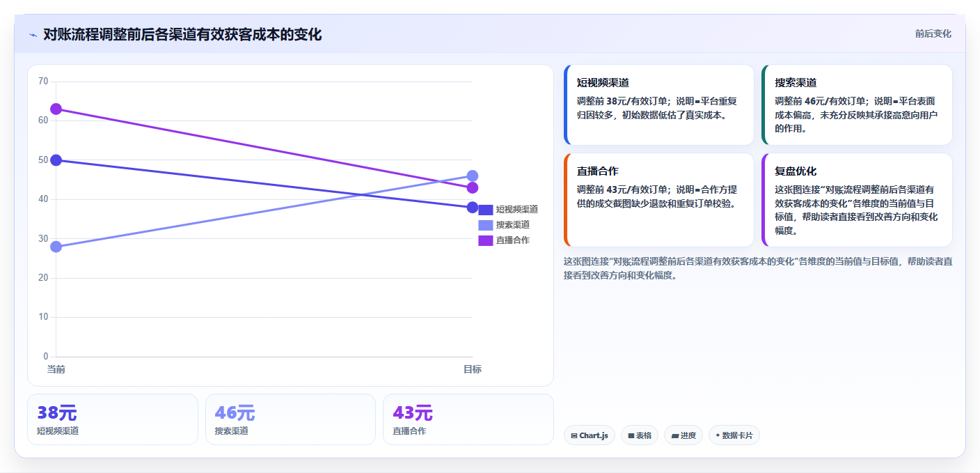Select the 短视频渠道 target point at 38
The height and width of the screenshot is (473, 980).
click(x=473, y=208)
